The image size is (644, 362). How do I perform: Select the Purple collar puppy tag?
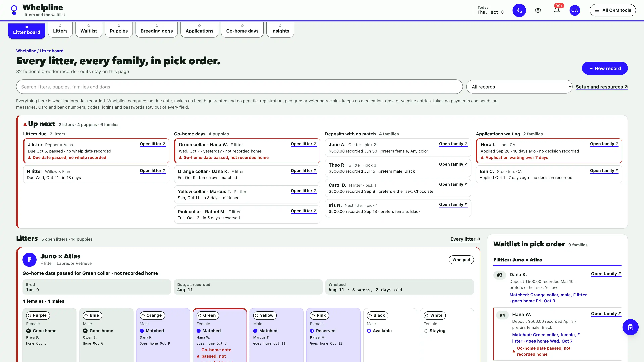point(38,315)
